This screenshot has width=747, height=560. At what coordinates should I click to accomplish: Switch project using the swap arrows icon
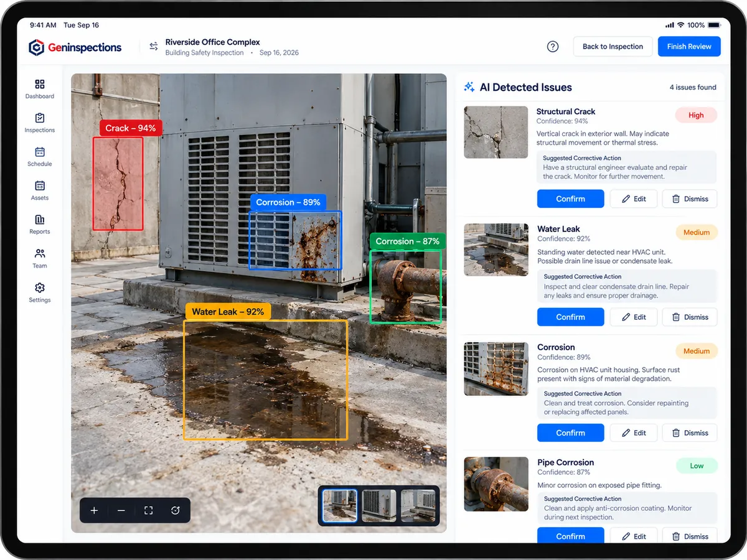(x=154, y=47)
